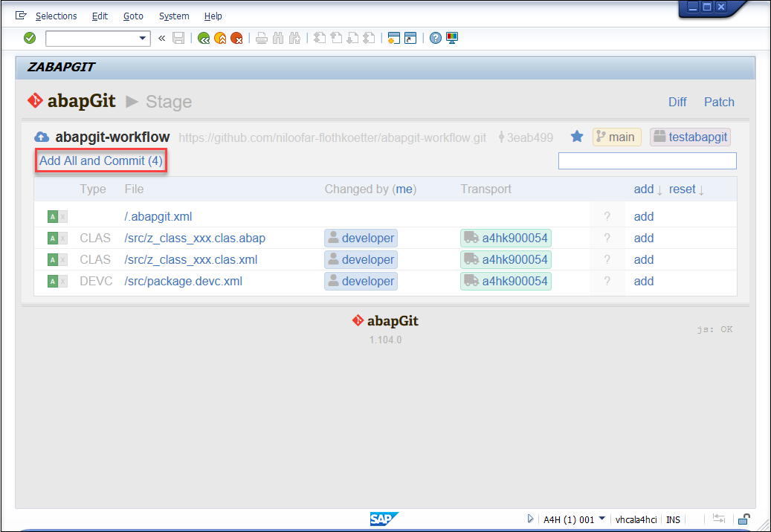This screenshot has height=532, width=771.
Task: Open the Help menu
Action: point(213,16)
